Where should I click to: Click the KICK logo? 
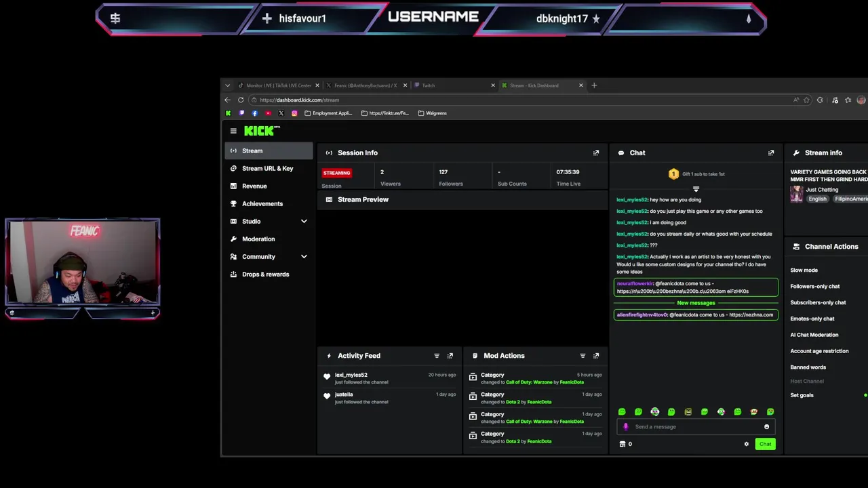coord(260,131)
